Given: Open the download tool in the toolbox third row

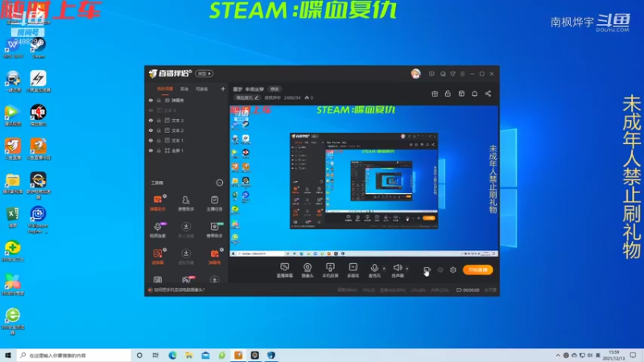Looking at the screenshot, I should [186, 257].
